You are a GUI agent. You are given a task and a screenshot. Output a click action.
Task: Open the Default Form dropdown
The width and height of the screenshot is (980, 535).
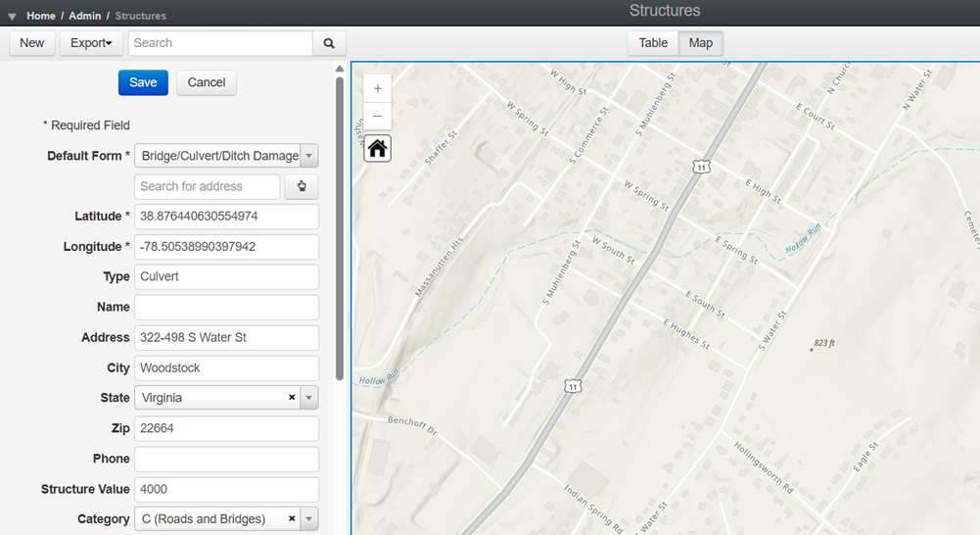pos(308,156)
